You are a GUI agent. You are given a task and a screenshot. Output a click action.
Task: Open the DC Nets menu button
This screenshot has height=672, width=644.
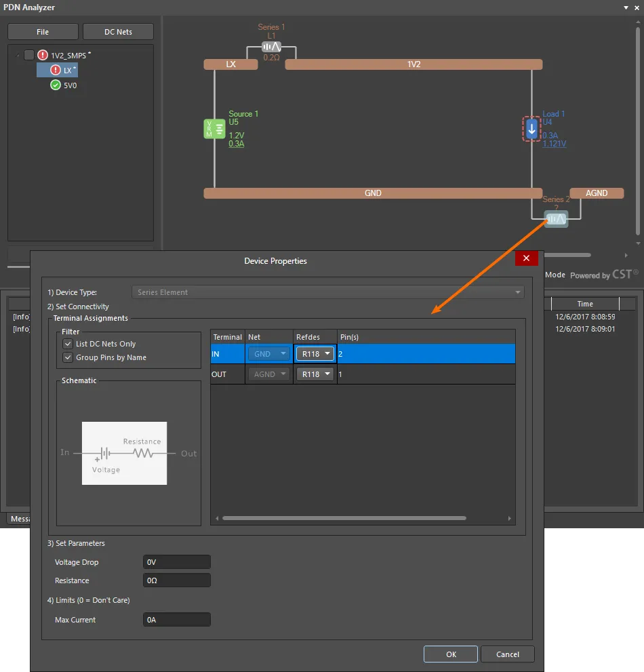click(118, 32)
